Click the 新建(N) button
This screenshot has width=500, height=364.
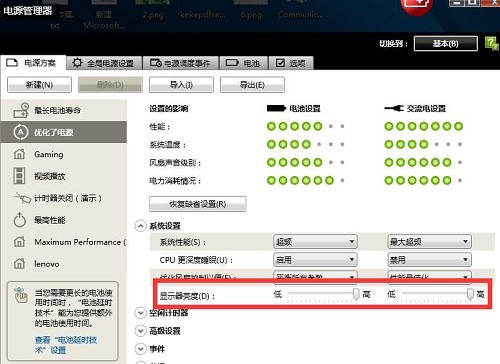pyautogui.click(x=39, y=85)
